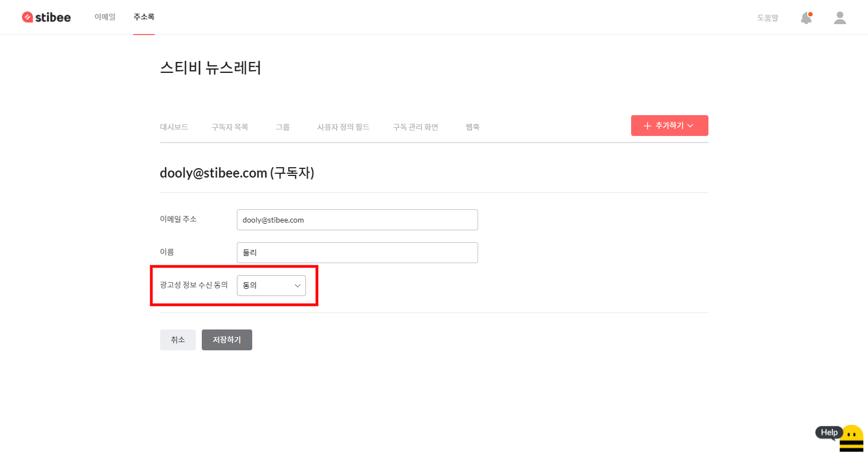The height and width of the screenshot is (455, 868).
Task: Open the 이메일 top menu
Action: (x=105, y=17)
